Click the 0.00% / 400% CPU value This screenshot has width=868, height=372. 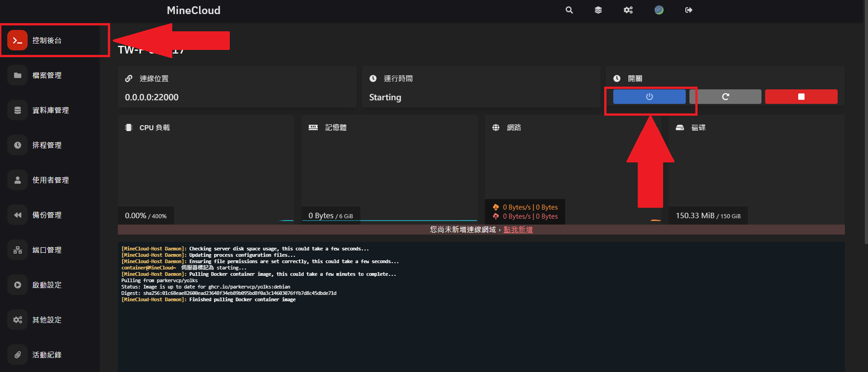tap(146, 216)
